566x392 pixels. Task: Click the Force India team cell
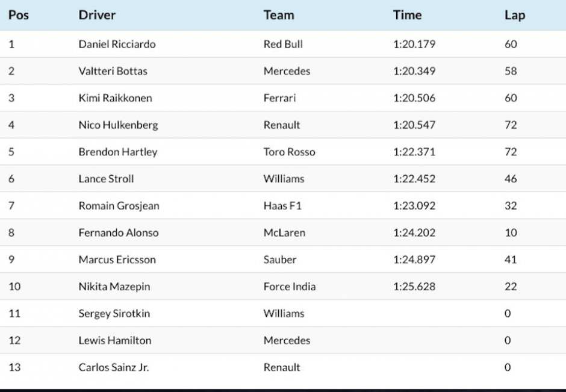[x=290, y=287]
